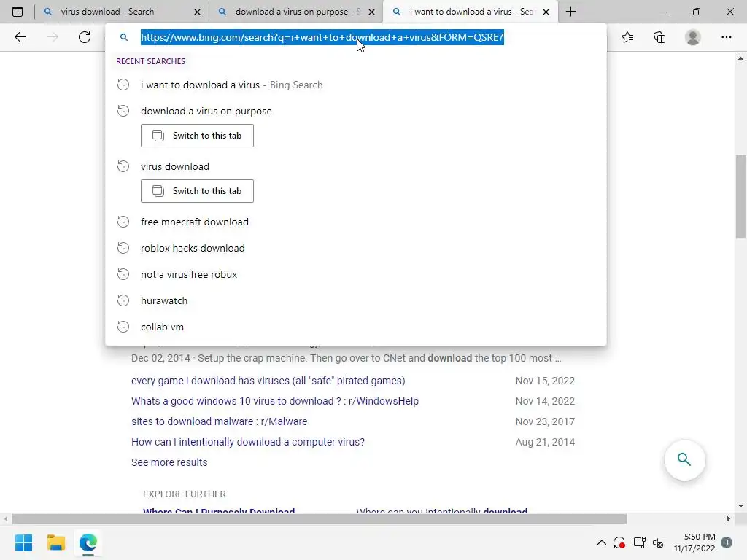
Task: Open Settings and more ellipsis menu
Action: tap(726, 37)
